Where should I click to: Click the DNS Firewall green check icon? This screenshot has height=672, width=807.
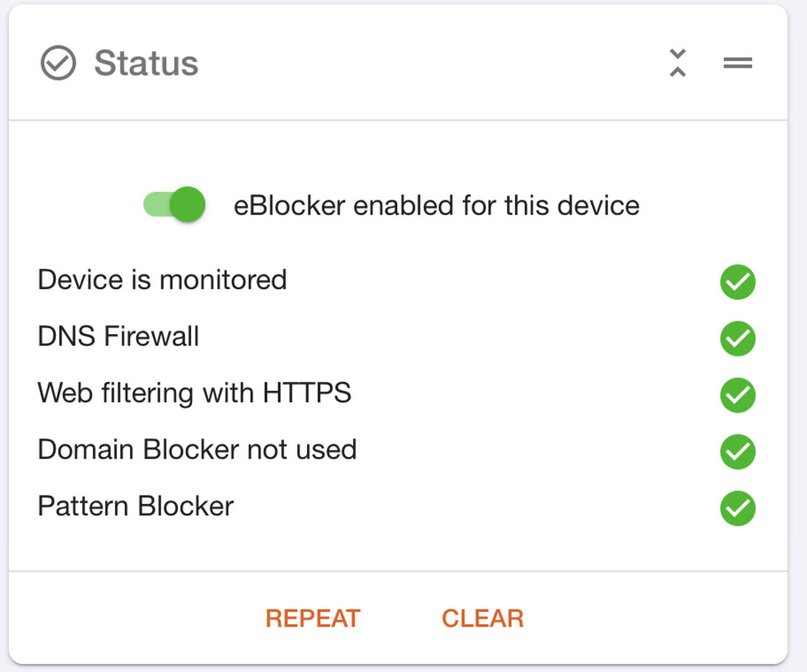click(738, 338)
